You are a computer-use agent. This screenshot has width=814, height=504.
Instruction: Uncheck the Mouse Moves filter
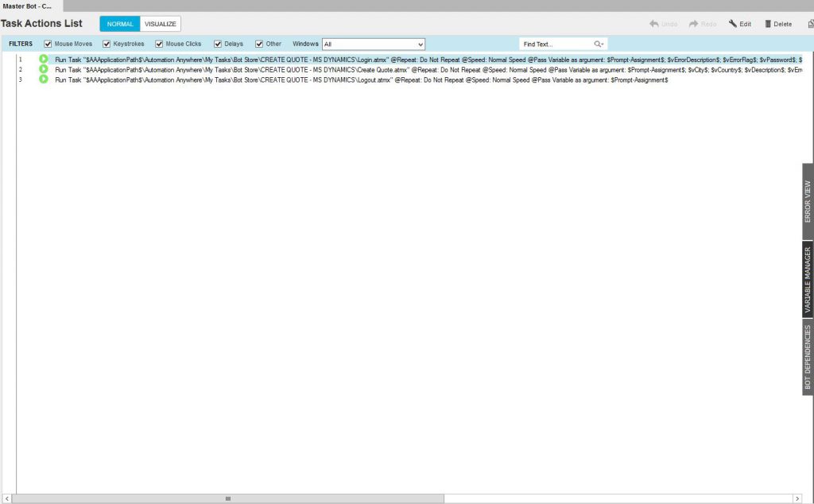point(48,44)
